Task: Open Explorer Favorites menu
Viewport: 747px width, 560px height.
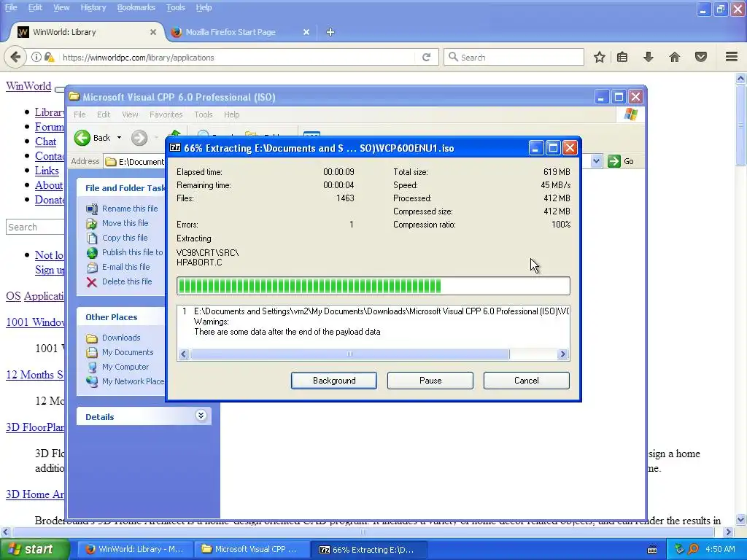Action: click(166, 114)
